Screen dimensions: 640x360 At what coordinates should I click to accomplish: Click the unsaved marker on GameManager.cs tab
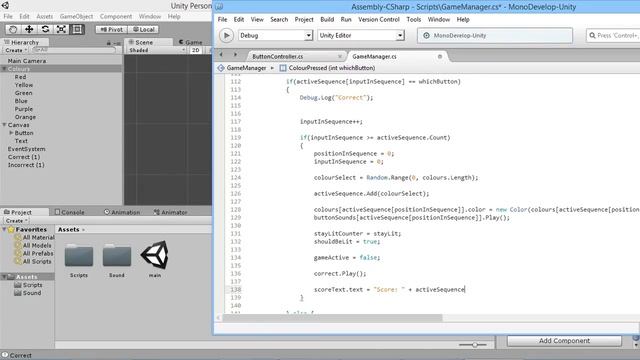pyautogui.click(x=440, y=56)
